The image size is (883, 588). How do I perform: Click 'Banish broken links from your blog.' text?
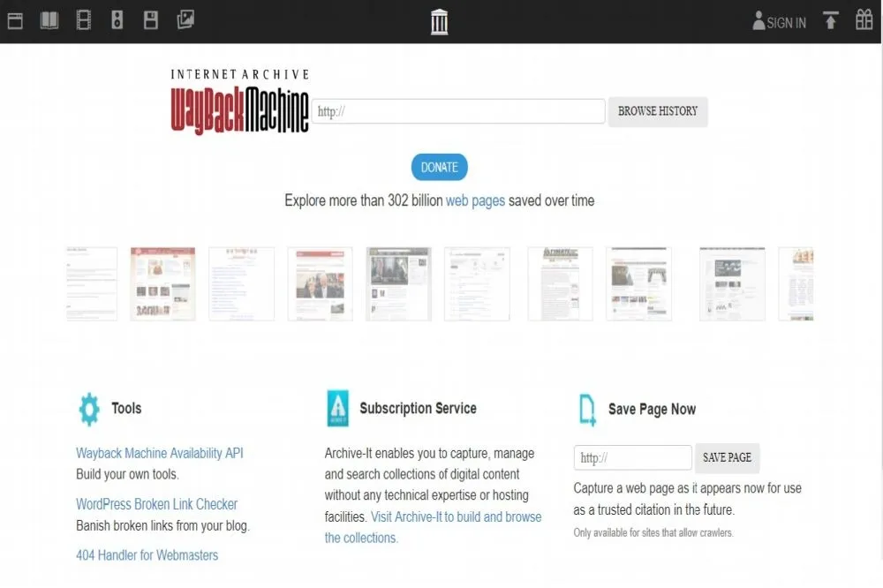(162, 525)
